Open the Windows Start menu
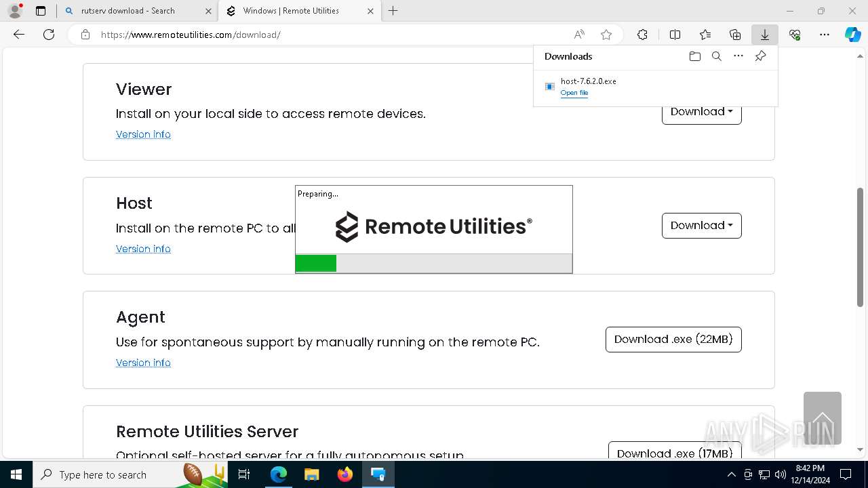The width and height of the screenshot is (868, 488). tap(16, 474)
